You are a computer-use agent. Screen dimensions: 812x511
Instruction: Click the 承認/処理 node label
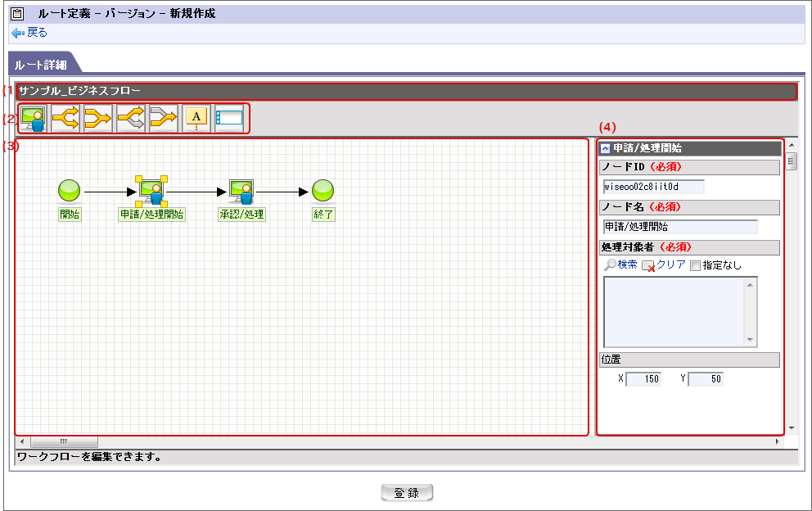click(241, 215)
